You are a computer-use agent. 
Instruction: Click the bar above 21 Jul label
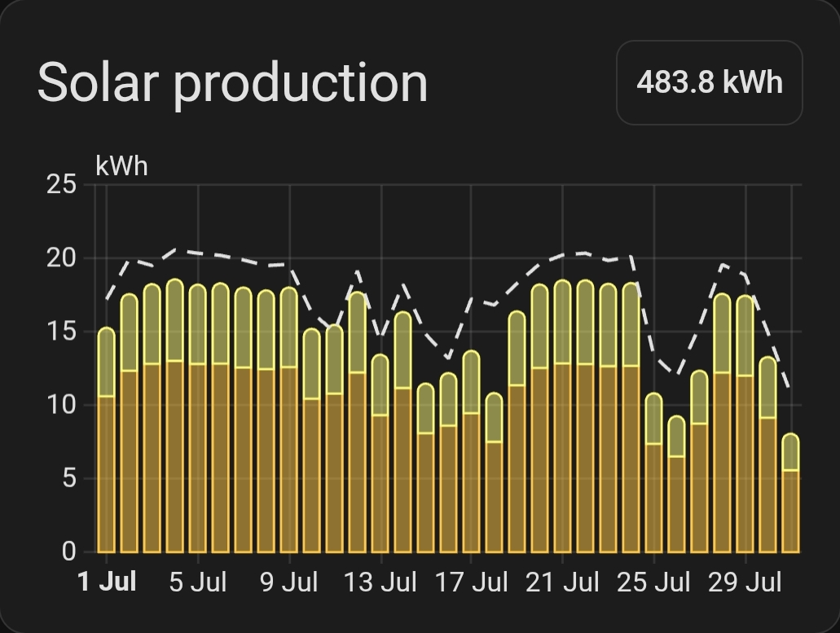coord(562,416)
